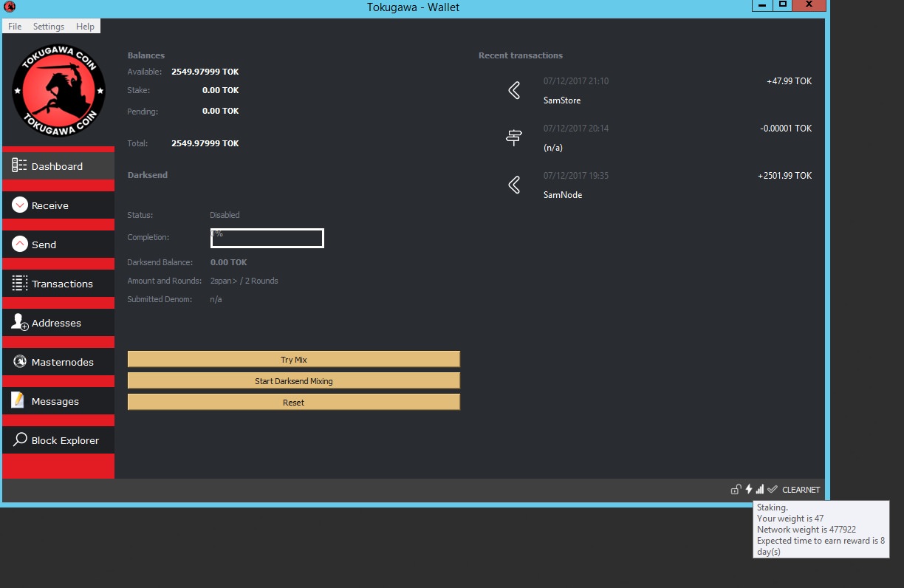Viewport: 904px width, 588px height.
Task: Click the Try Mix button
Action: point(294,360)
